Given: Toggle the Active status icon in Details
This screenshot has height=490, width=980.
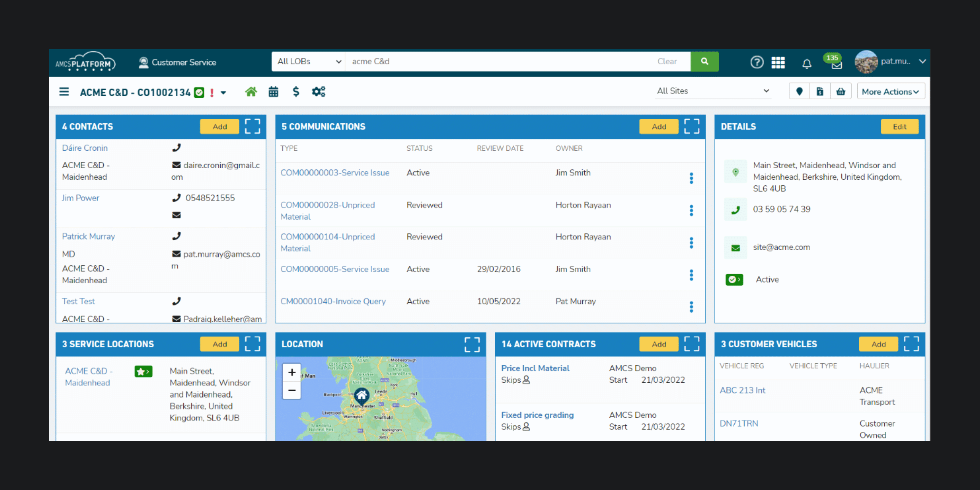Looking at the screenshot, I should pyautogui.click(x=734, y=280).
